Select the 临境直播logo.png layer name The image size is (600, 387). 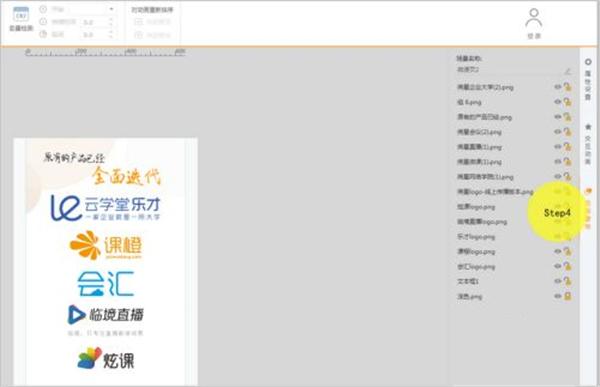coord(482,222)
